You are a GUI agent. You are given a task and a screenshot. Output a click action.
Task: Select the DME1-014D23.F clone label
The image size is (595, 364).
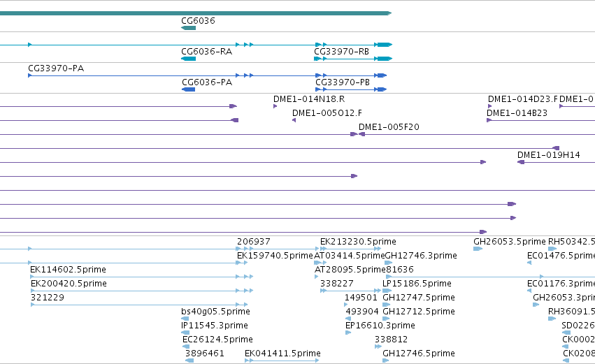coord(523,99)
